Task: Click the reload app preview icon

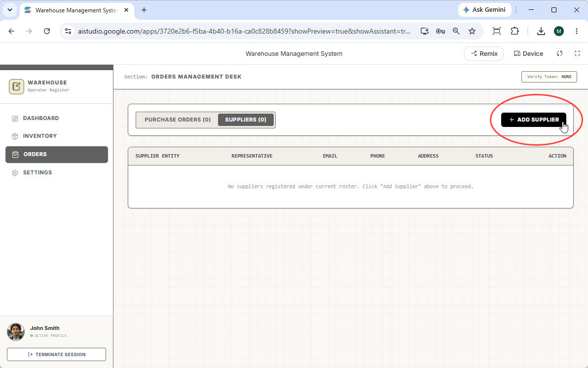Action: tap(559, 54)
